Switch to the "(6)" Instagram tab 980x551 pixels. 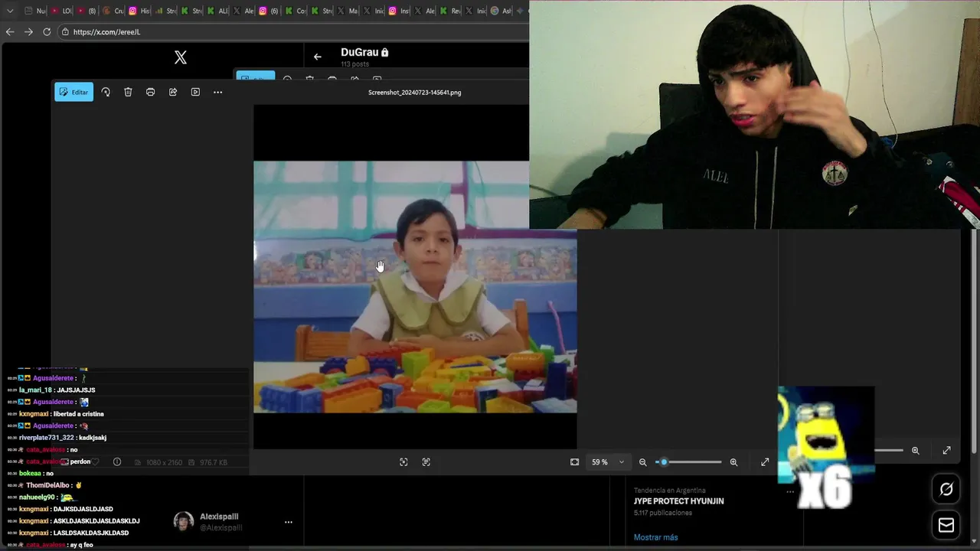(269, 11)
